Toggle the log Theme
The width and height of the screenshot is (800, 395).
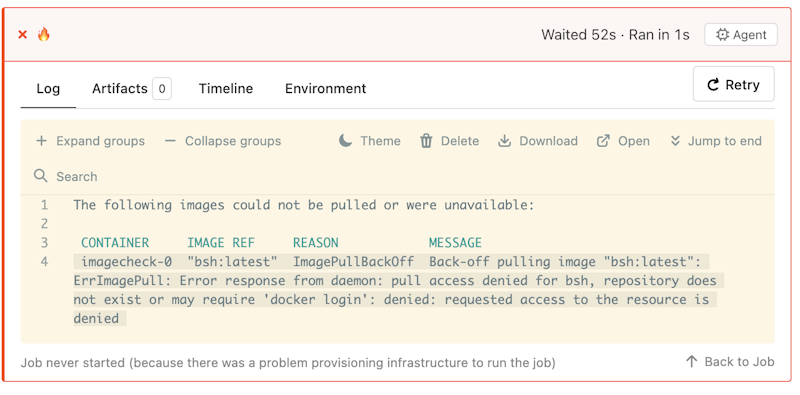click(x=370, y=141)
